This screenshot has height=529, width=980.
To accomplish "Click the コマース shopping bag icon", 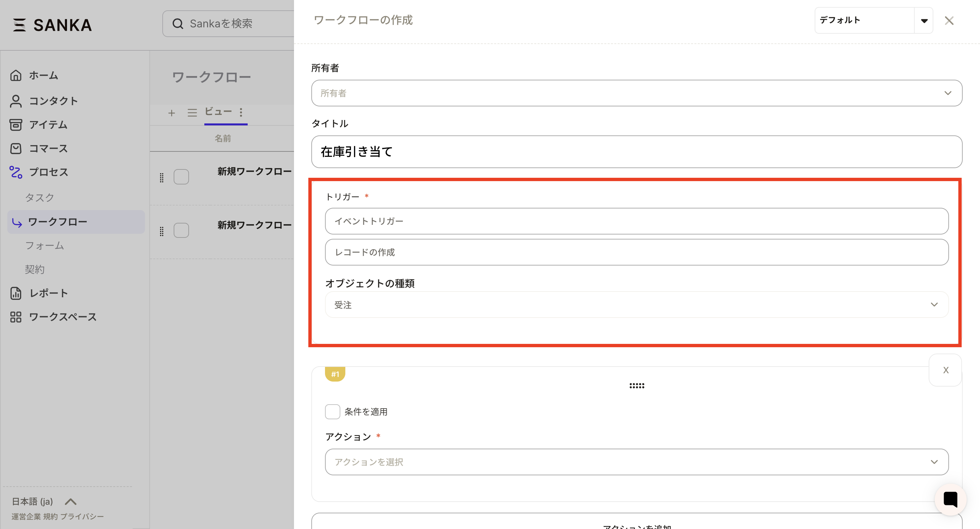I will click(16, 148).
